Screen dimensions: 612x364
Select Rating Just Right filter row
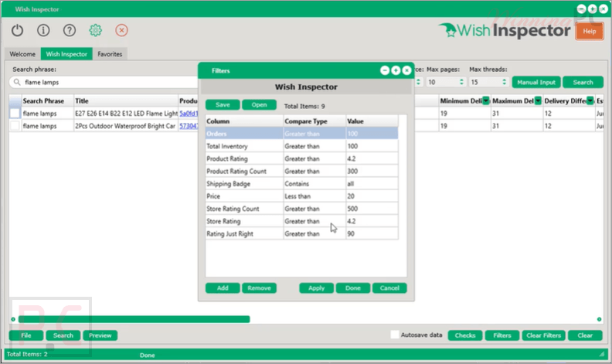pyautogui.click(x=301, y=233)
